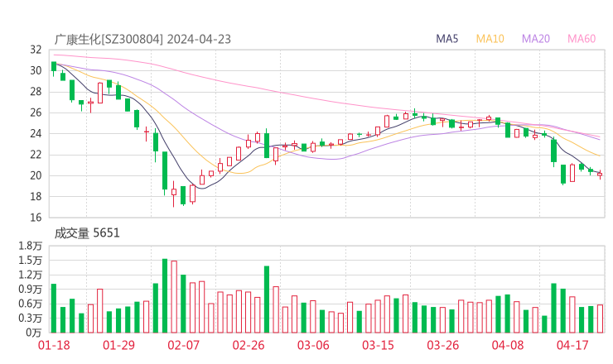
Task: Click the 03-26 date axis label
Action: [442, 345]
